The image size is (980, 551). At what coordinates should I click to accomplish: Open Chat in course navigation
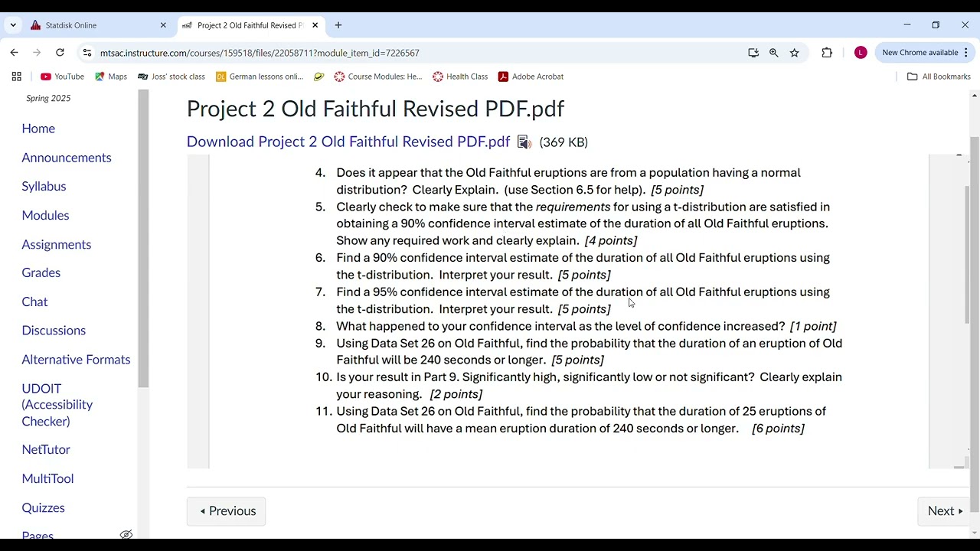(34, 302)
